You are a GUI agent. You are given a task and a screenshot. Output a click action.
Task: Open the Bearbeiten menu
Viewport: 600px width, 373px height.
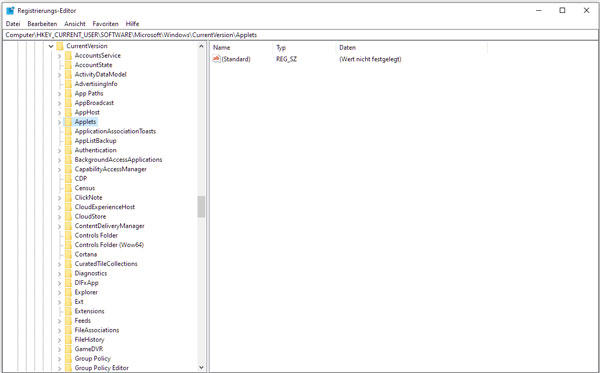42,24
